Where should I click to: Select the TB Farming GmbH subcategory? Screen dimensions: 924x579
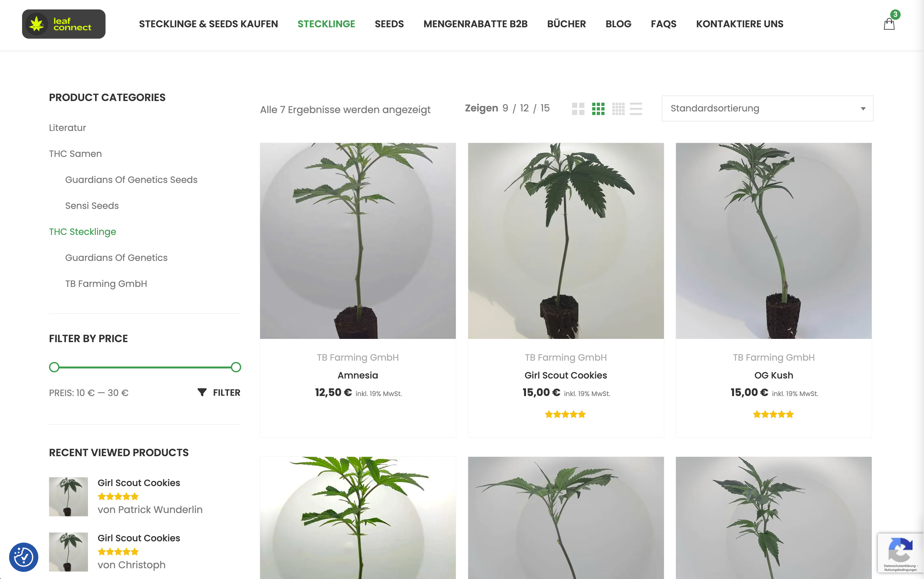pos(106,284)
